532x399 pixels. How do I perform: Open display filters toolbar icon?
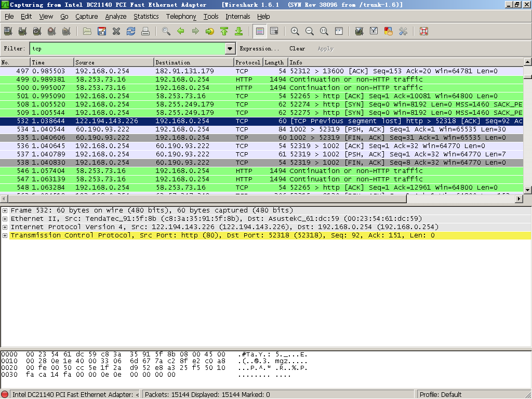click(x=374, y=32)
